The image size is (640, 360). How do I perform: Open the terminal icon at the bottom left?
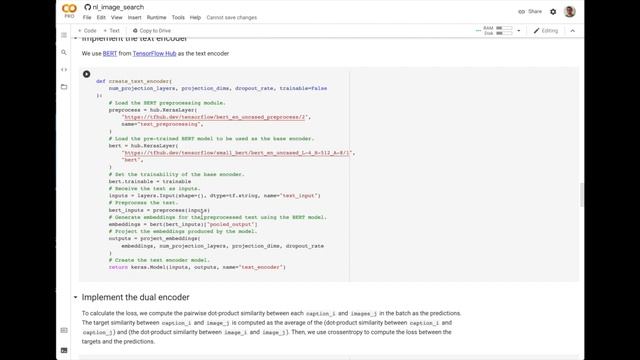click(x=64, y=350)
